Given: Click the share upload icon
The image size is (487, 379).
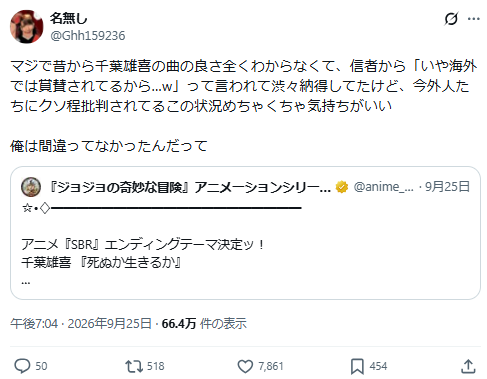Looking at the screenshot, I should 468,366.
